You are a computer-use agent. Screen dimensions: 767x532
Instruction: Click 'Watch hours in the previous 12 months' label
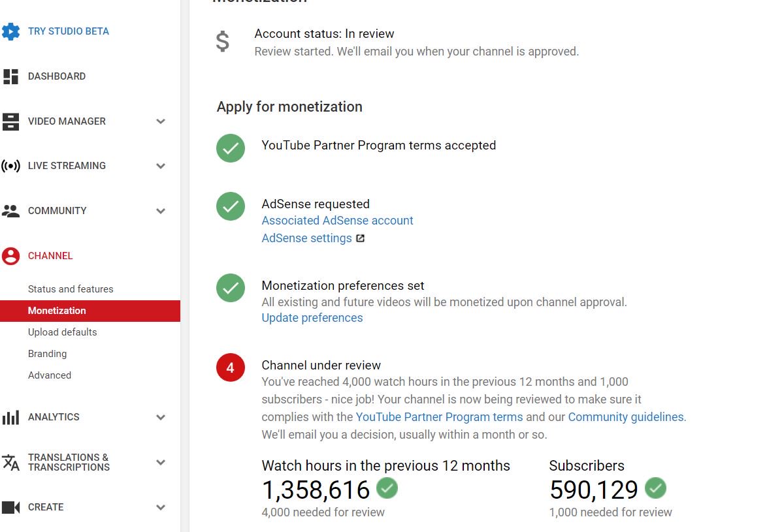click(386, 465)
